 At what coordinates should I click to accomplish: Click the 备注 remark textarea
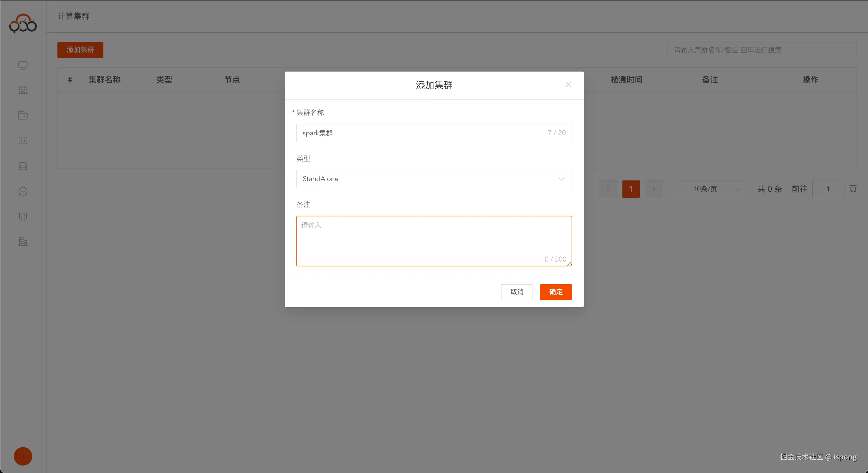(434, 241)
